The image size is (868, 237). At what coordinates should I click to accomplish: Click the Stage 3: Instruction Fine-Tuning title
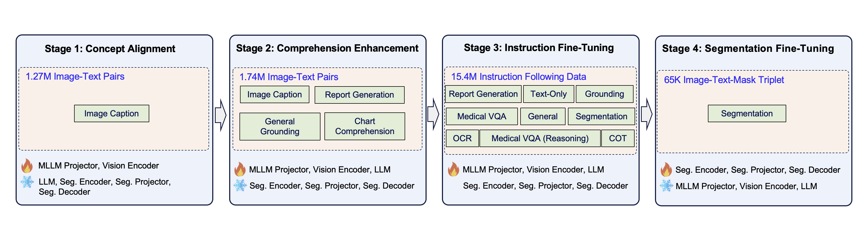coord(539,48)
